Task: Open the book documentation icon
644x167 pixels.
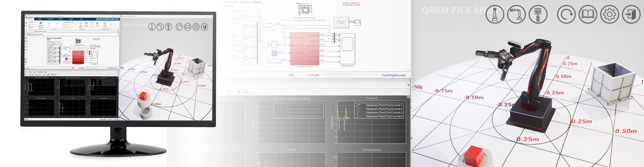Action: tap(588, 14)
